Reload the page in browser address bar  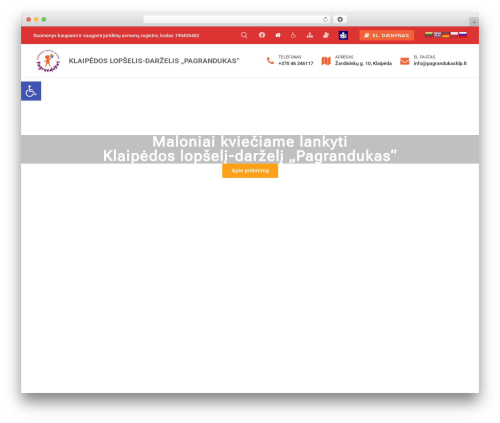(x=325, y=19)
